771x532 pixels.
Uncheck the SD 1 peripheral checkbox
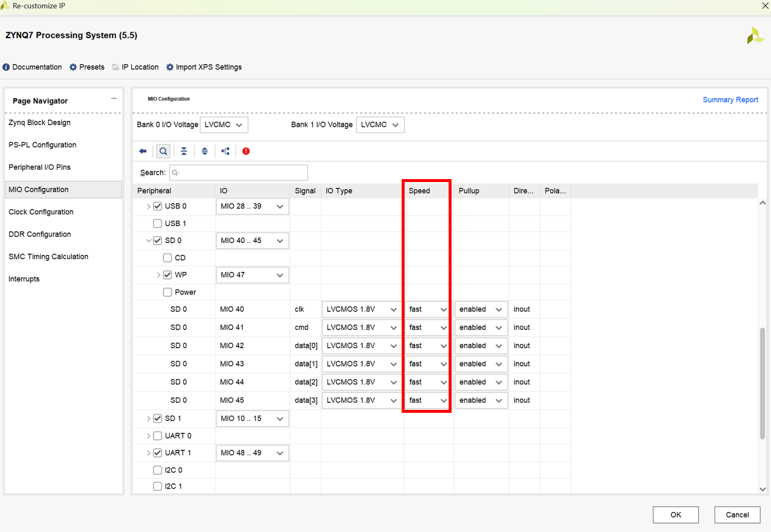coord(157,419)
